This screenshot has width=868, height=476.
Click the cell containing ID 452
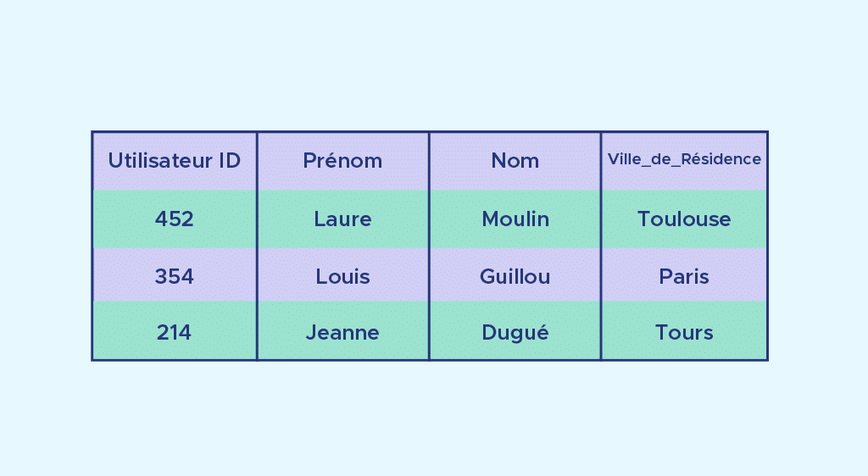pyautogui.click(x=174, y=219)
